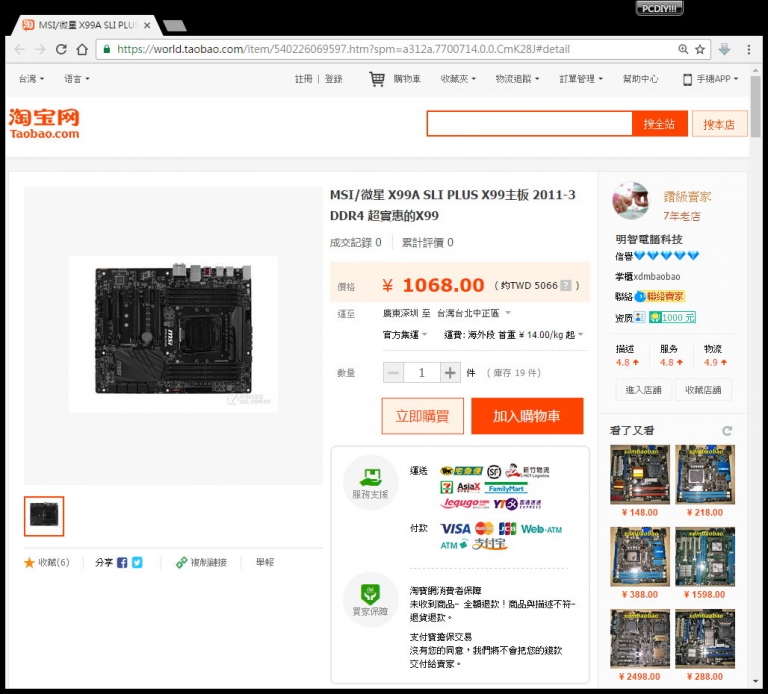This screenshot has width=768, height=694.
Task: Click the browser forward arrow
Action: tap(40, 49)
